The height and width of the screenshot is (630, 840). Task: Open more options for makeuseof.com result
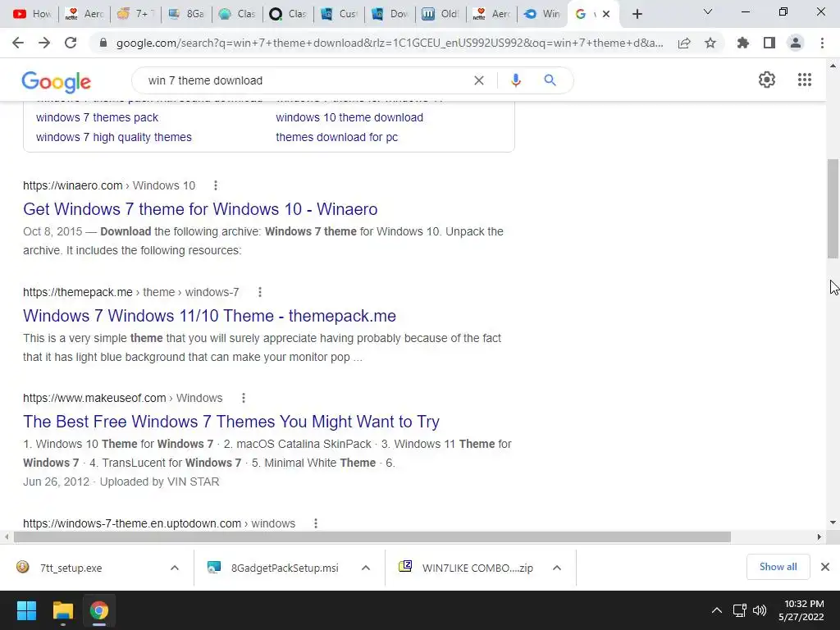click(x=243, y=398)
